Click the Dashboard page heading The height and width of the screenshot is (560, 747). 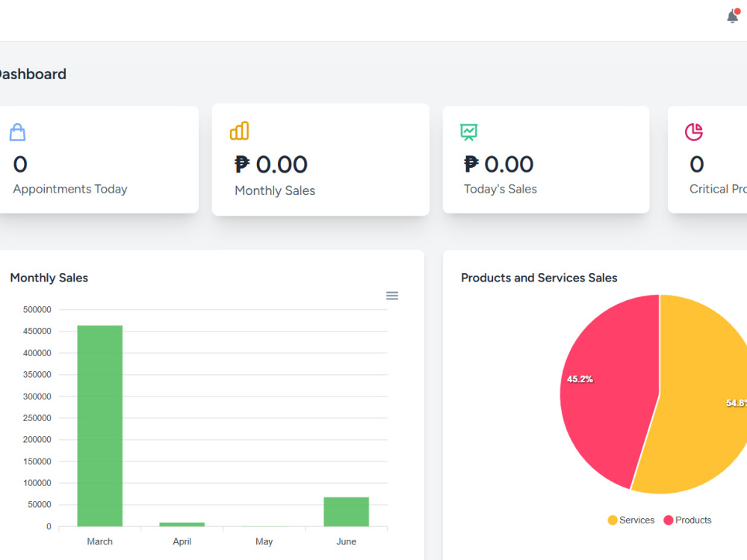point(31,74)
